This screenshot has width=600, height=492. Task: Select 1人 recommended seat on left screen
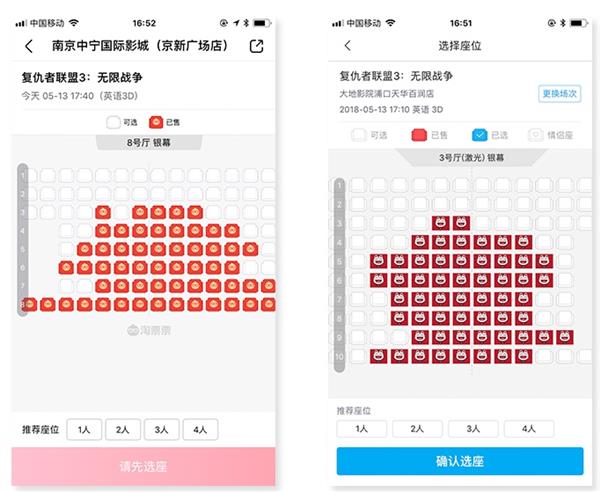tap(84, 430)
